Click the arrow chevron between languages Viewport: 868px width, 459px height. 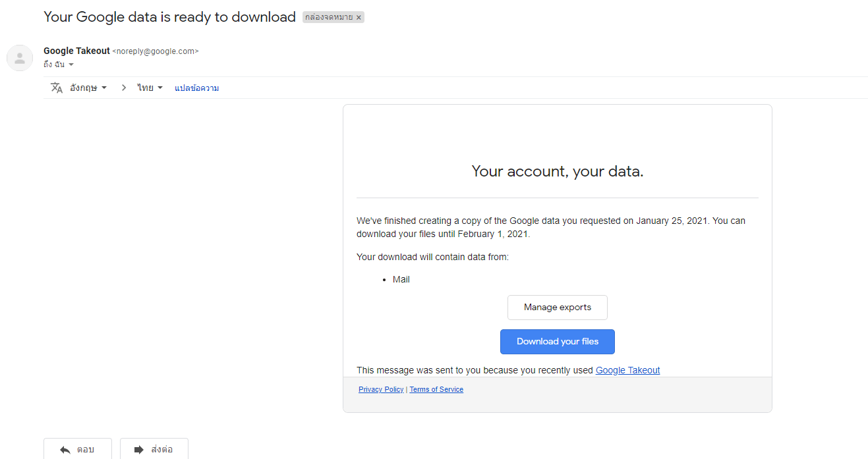[x=123, y=88]
